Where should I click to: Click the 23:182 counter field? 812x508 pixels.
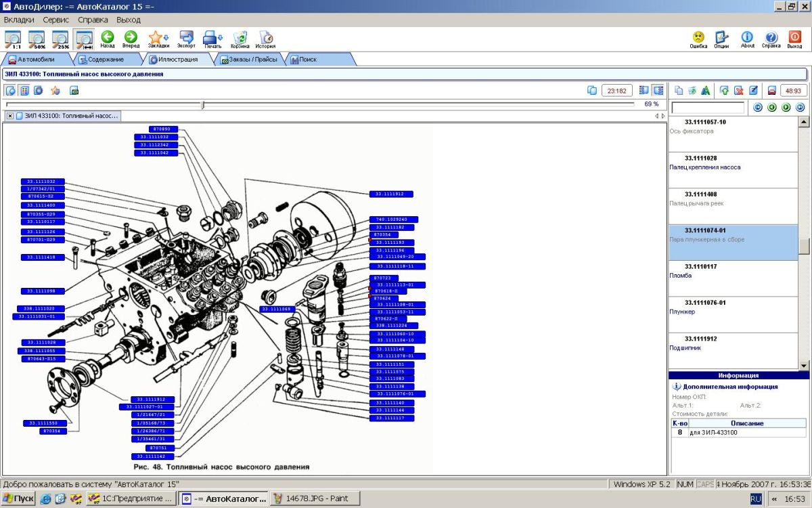(617, 90)
